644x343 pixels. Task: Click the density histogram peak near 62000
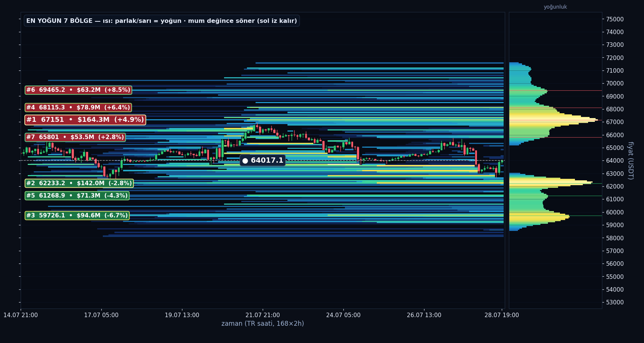[x=551, y=183]
